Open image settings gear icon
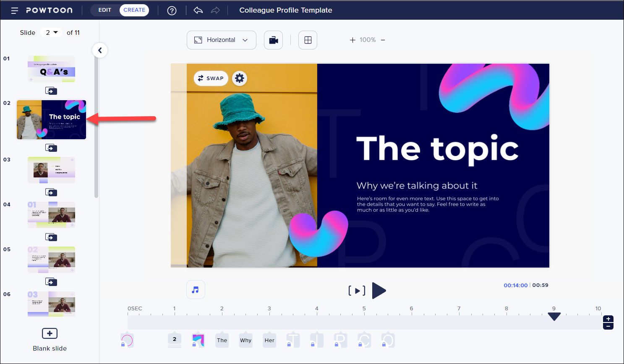Viewport: 624px width, 364px height. (x=240, y=78)
